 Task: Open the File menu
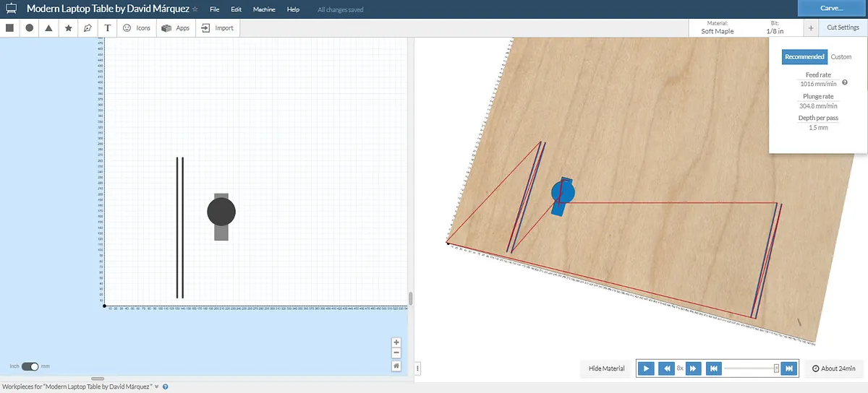click(214, 9)
